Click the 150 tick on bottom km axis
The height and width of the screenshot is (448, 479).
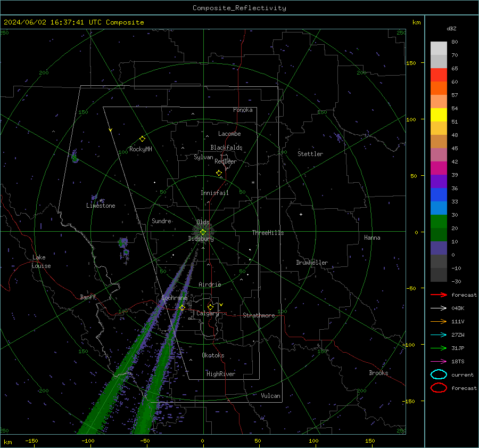coord(370,441)
